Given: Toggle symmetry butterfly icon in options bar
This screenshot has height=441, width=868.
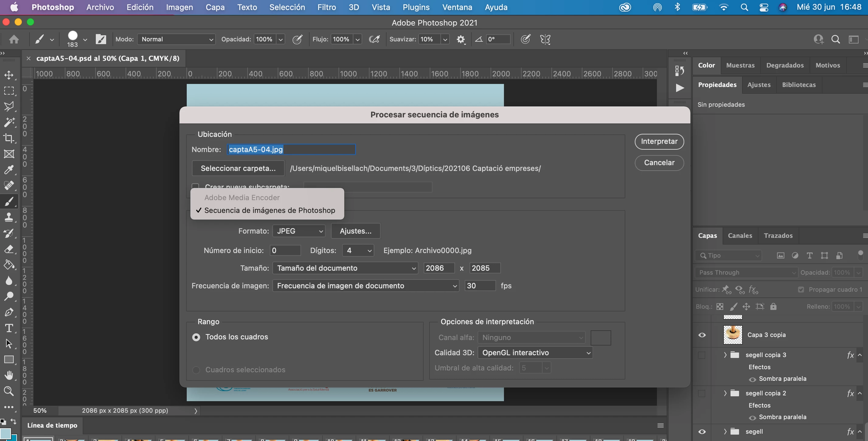Looking at the screenshot, I should click(545, 40).
